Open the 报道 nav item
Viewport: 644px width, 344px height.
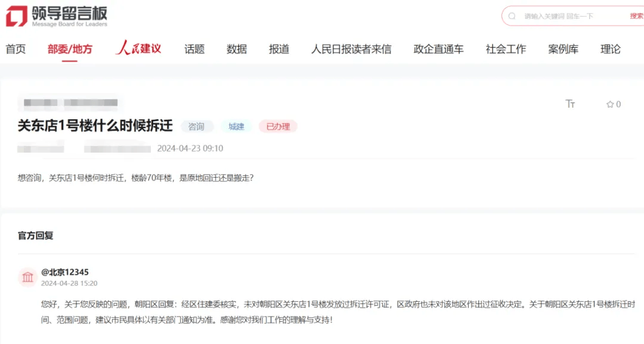click(x=279, y=49)
